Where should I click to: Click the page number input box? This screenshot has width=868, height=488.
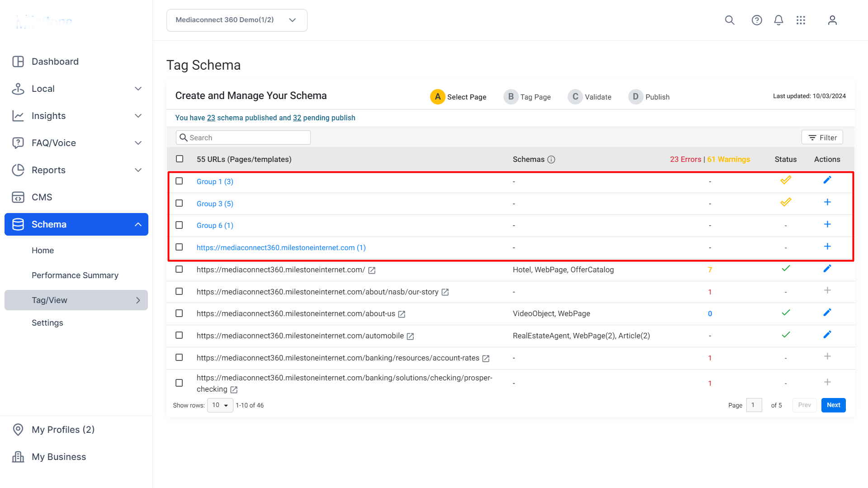pyautogui.click(x=754, y=405)
